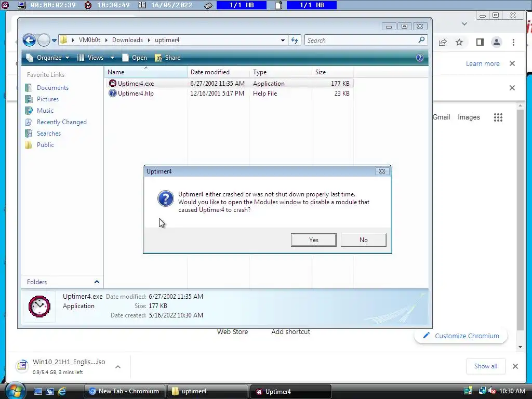Click Show all downloads button
Image resolution: width=532 pixels, height=399 pixels.
(486, 366)
